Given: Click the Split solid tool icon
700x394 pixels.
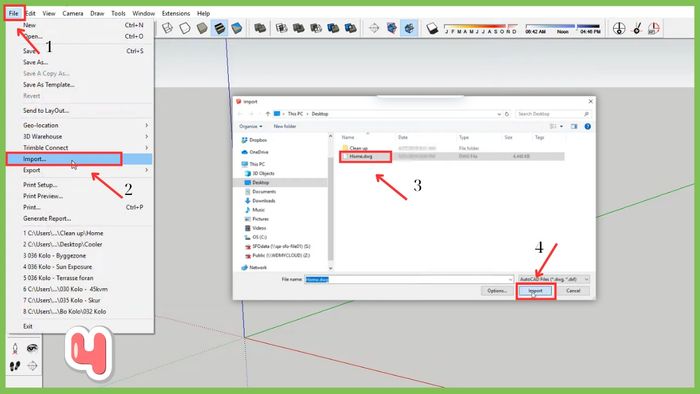Looking at the screenshot, I should pyautogui.click(x=351, y=28).
